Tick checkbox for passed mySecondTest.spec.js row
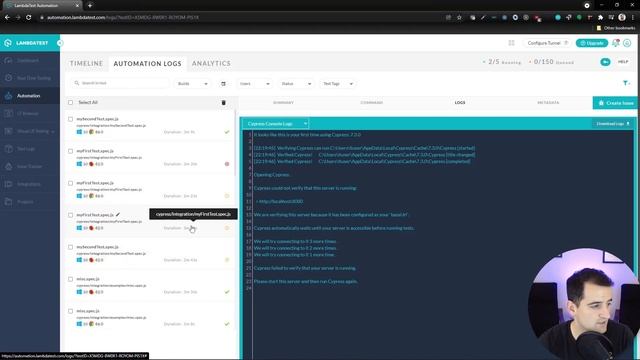This screenshot has width=640, height=360. [71, 119]
